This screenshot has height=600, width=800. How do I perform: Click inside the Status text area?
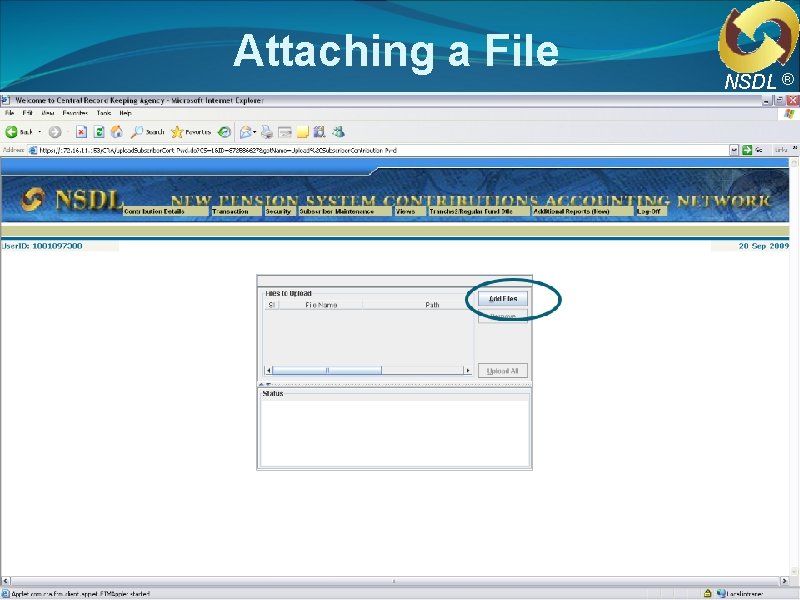(x=394, y=433)
